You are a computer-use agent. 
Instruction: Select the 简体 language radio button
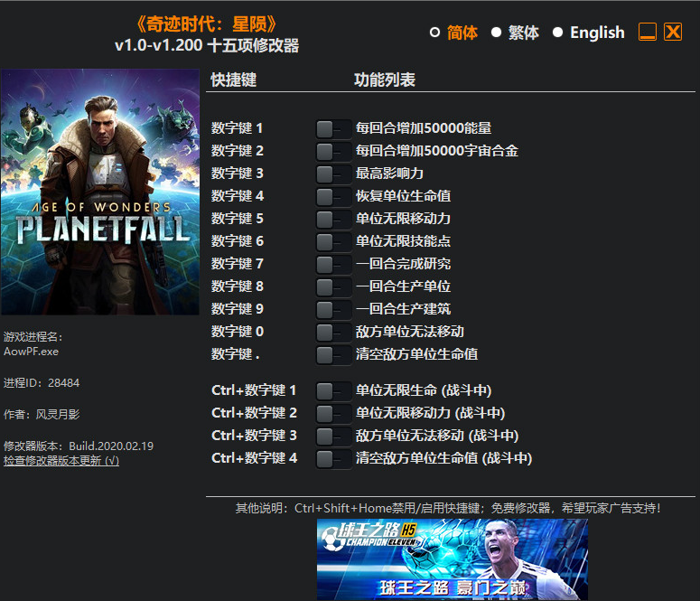pyautogui.click(x=434, y=33)
